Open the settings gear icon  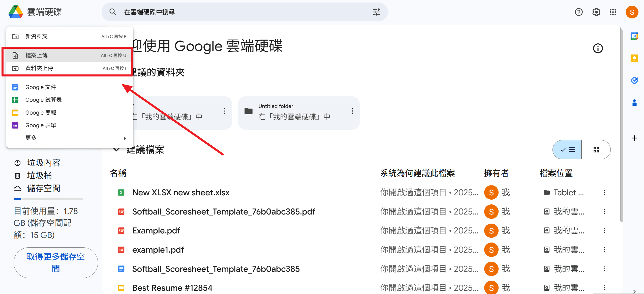pos(596,12)
